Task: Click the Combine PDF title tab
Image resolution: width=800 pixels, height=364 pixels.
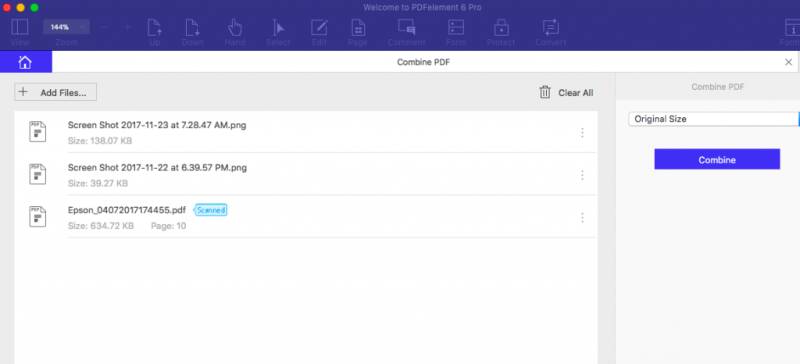Action: click(x=423, y=62)
